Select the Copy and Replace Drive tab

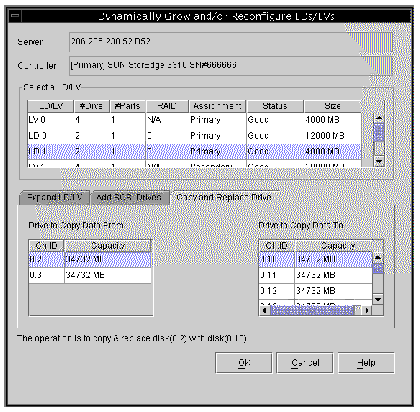(224, 197)
